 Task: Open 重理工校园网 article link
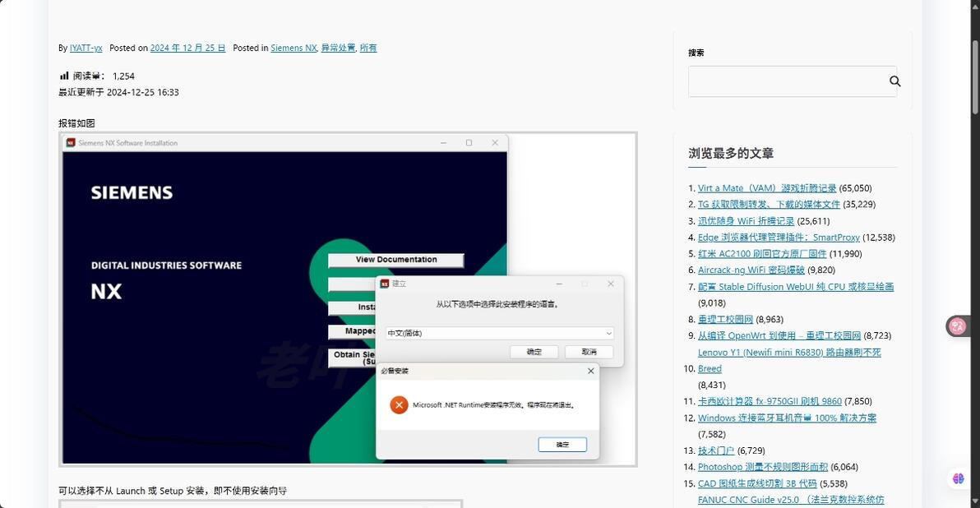pyautogui.click(x=726, y=319)
